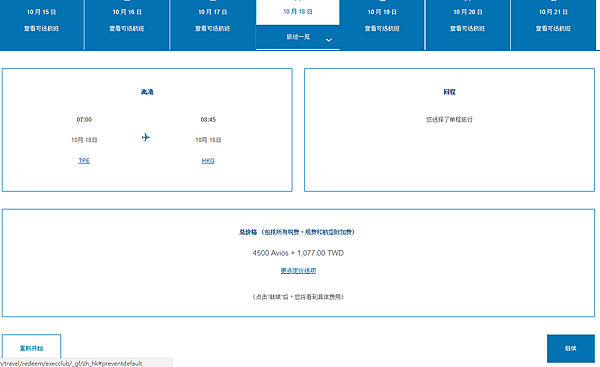Expand the chevron under 10月 18日 tab
The width and height of the screenshot is (600, 367).
point(328,40)
